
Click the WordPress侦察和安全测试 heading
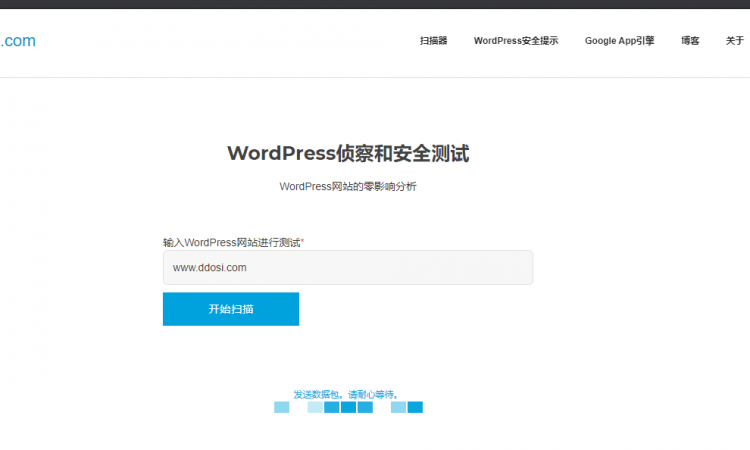pos(348,154)
